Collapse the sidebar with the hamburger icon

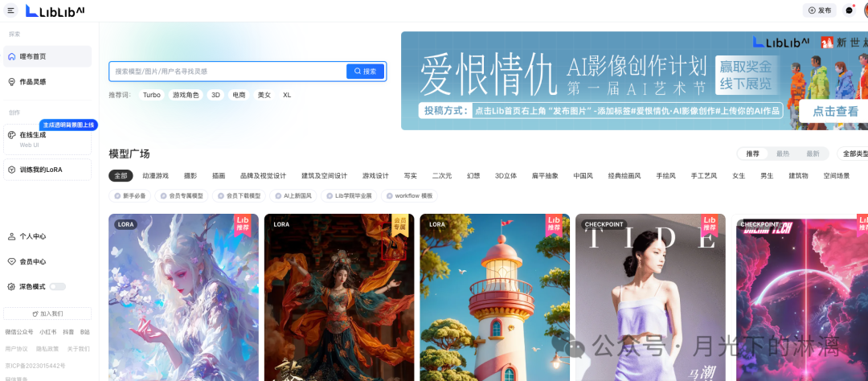pos(10,10)
